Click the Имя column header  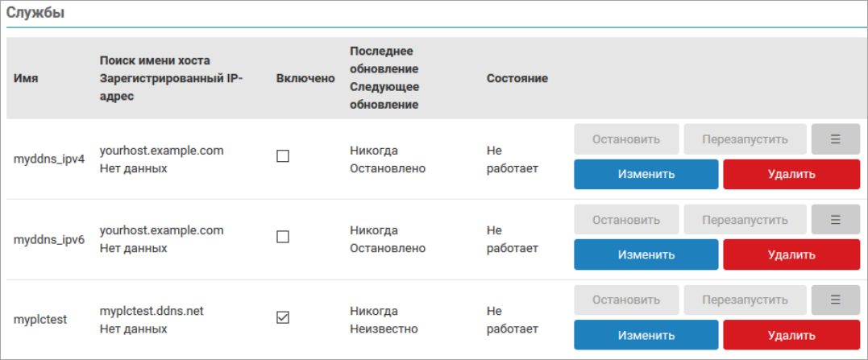click(26, 79)
